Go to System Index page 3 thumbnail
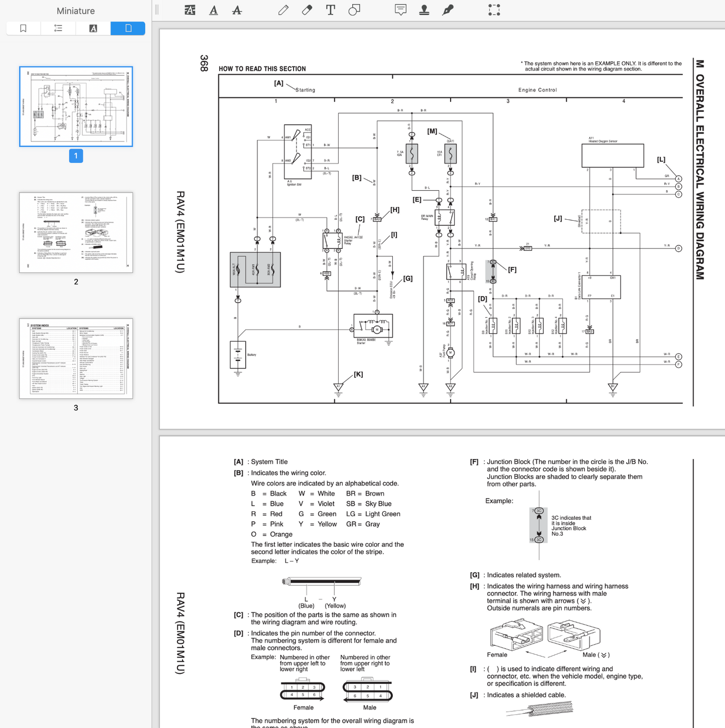The height and width of the screenshot is (728, 725). click(x=76, y=358)
